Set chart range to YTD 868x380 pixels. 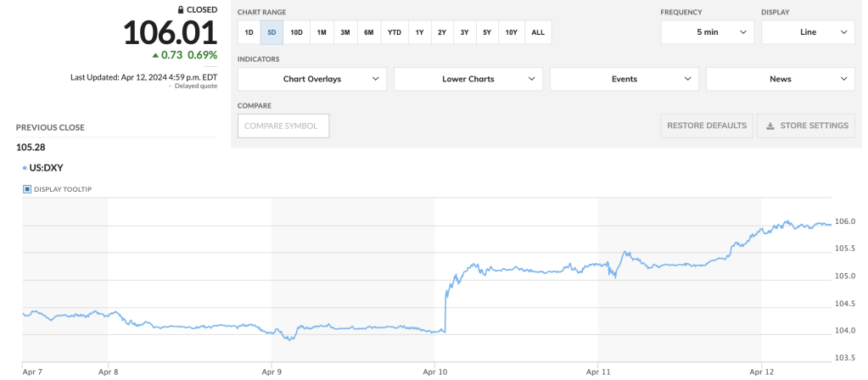[395, 32]
